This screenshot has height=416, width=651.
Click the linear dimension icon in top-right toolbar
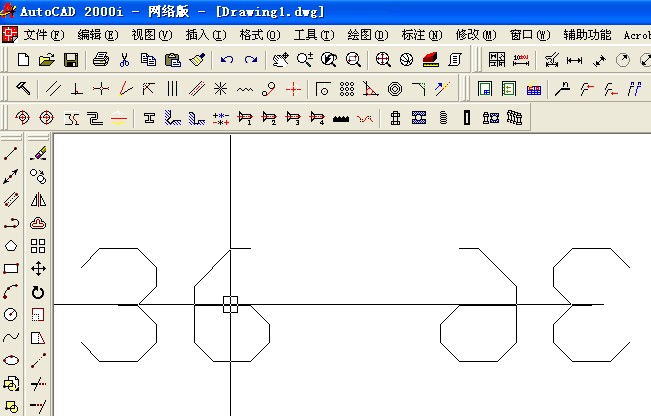click(575, 61)
